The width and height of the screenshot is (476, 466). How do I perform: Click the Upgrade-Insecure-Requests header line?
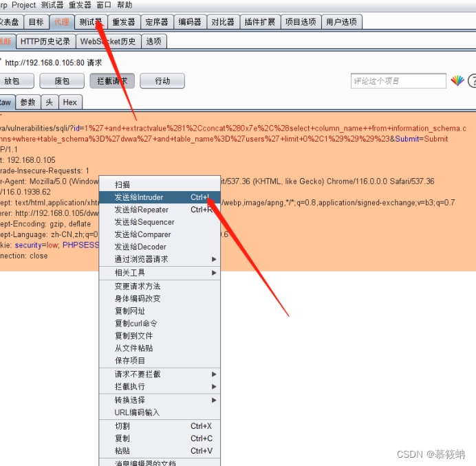45,171
